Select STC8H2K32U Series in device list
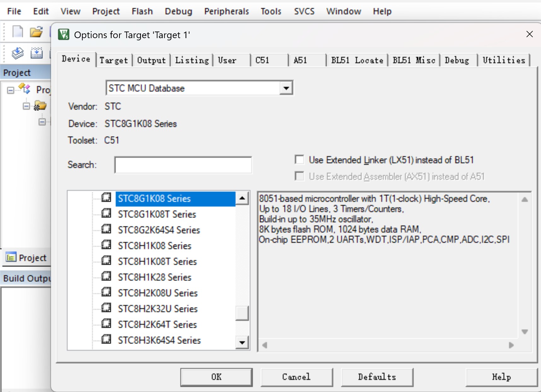Image resolution: width=541 pixels, height=392 pixels. coord(158,309)
